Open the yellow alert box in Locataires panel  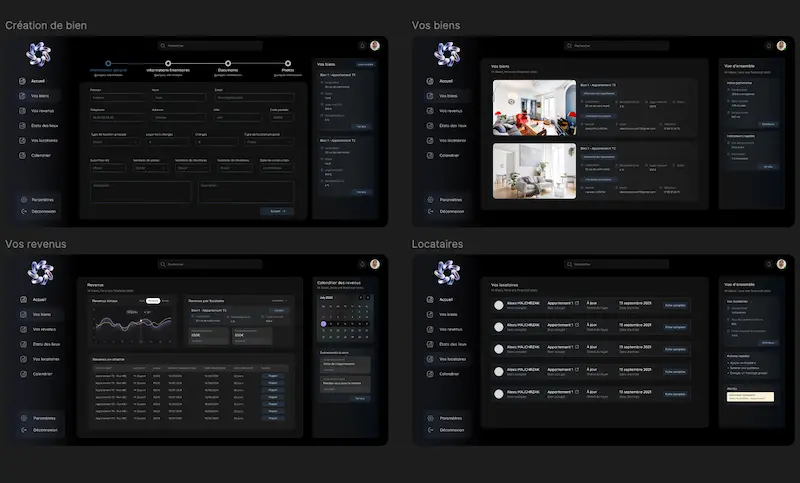[750, 397]
